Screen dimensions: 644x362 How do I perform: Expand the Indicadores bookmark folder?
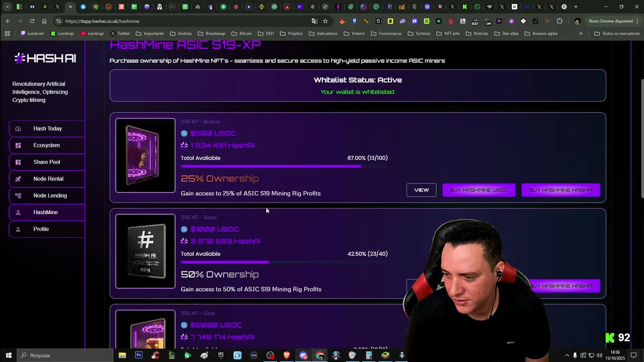[324, 34]
